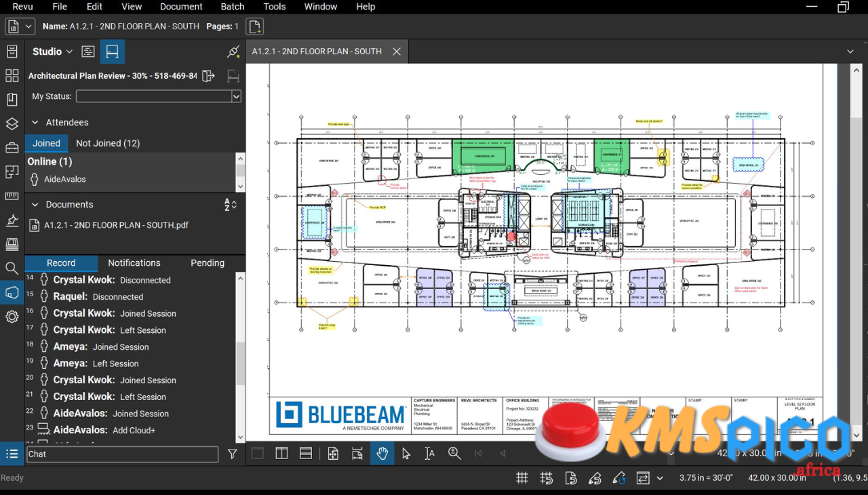Viewport: 868px width, 495px height.
Task: Switch to the Pending tab
Action: pos(208,263)
